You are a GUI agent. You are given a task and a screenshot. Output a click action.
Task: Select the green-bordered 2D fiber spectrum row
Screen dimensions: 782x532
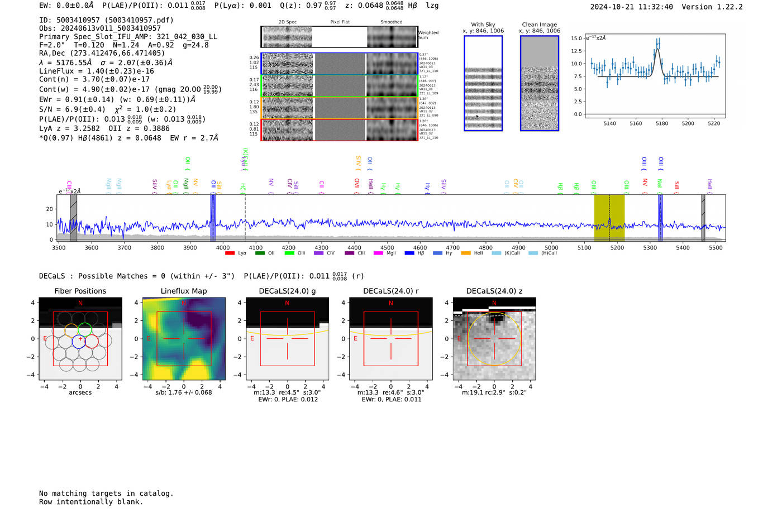pyautogui.click(x=339, y=86)
